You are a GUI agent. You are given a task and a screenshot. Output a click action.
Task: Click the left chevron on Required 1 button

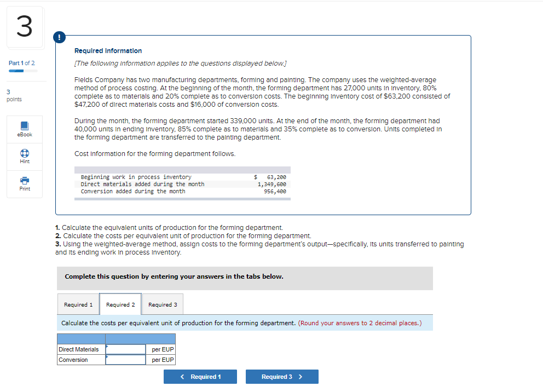(x=182, y=376)
